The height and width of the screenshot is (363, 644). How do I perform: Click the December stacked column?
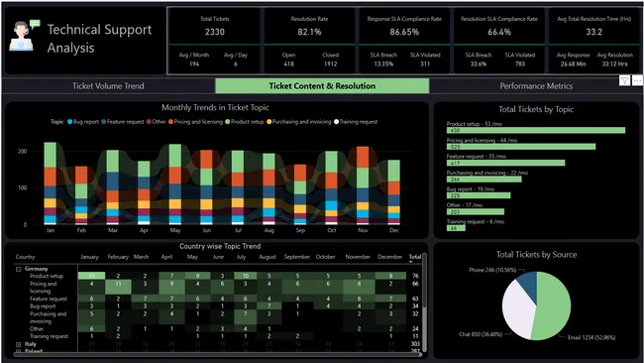(394, 192)
